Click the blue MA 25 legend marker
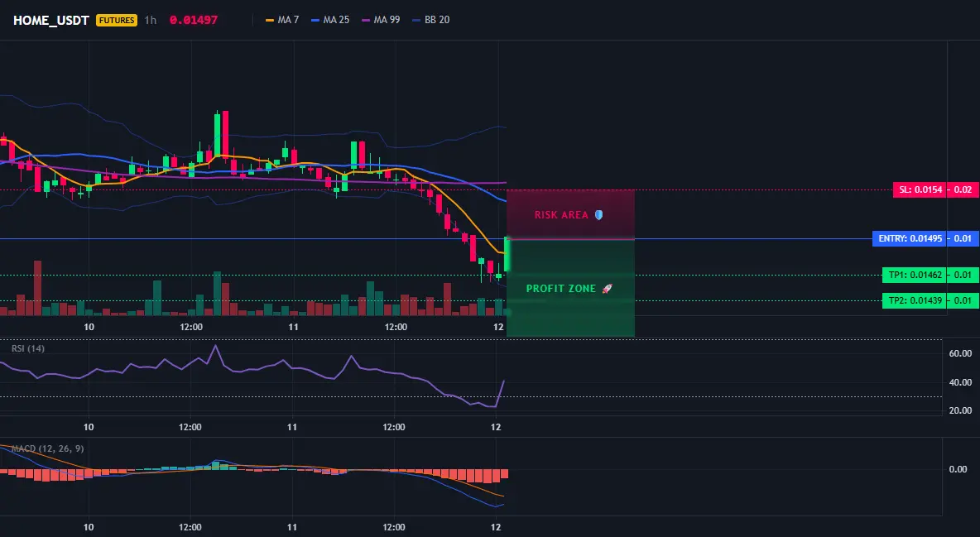The height and width of the screenshot is (537, 980). pyautogui.click(x=315, y=20)
